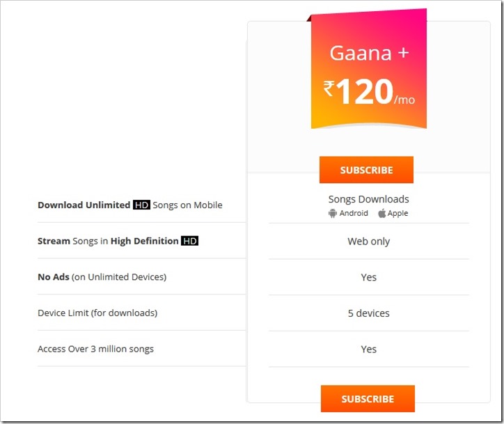
Task: Click the 5 devices value
Action: [x=368, y=313]
